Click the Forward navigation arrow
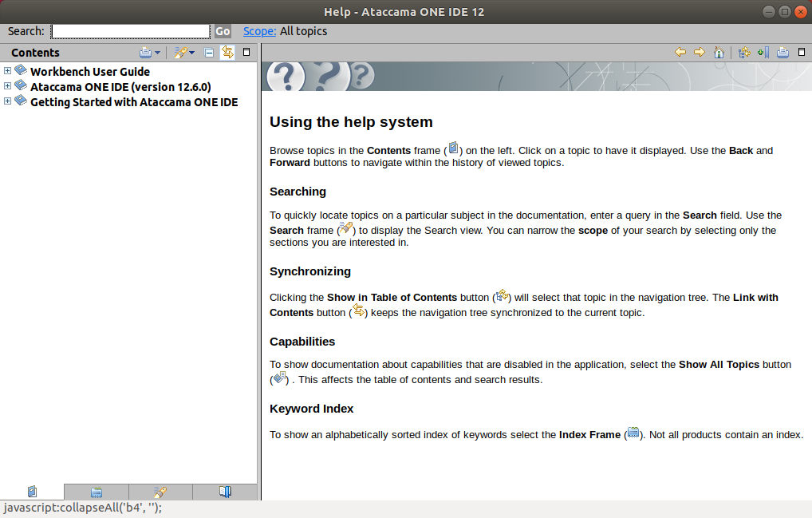The width and height of the screenshot is (812, 518). click(700, 52)
